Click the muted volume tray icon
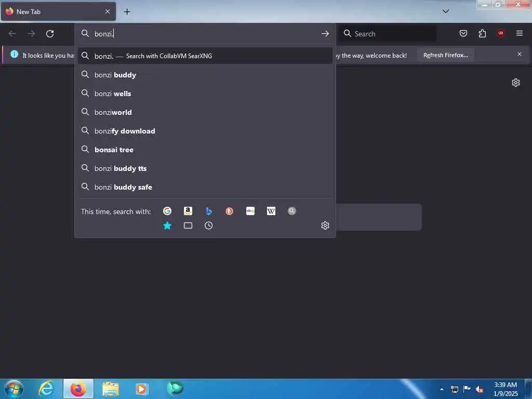This screenshot has width=532, height=399. (x=480, y=389)
